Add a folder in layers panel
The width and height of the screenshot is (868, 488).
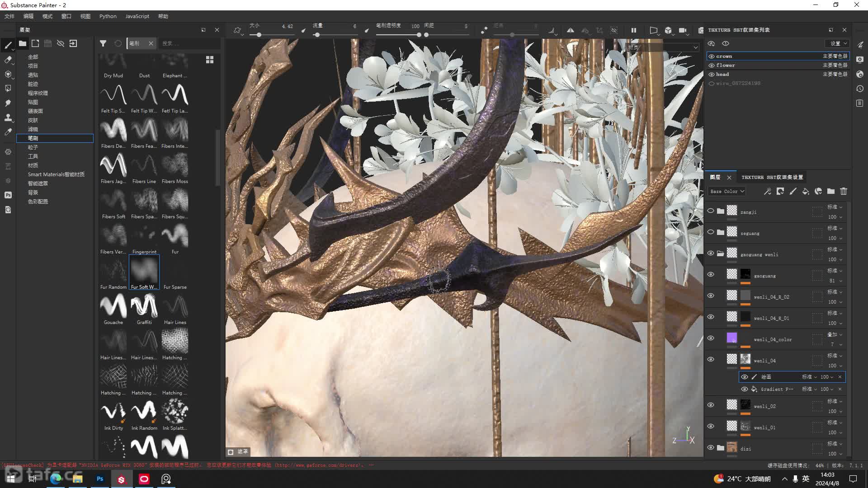[831, 192]
